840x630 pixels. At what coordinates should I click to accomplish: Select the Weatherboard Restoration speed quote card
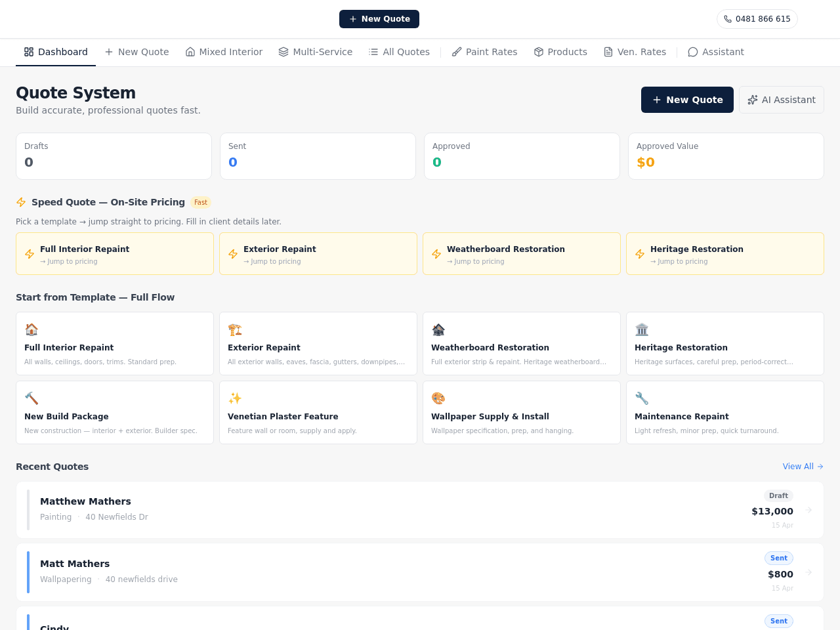click(x=522, y=254)
